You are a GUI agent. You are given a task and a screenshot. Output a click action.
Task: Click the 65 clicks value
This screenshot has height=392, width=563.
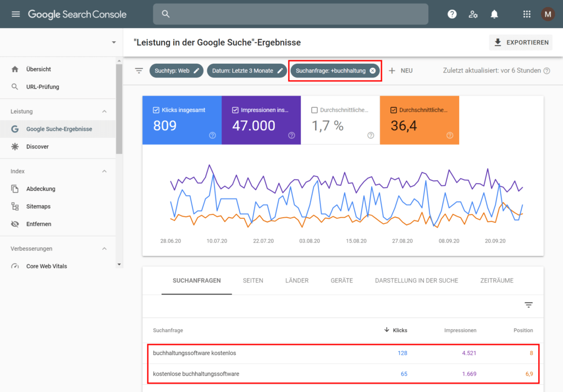[404, 374]
